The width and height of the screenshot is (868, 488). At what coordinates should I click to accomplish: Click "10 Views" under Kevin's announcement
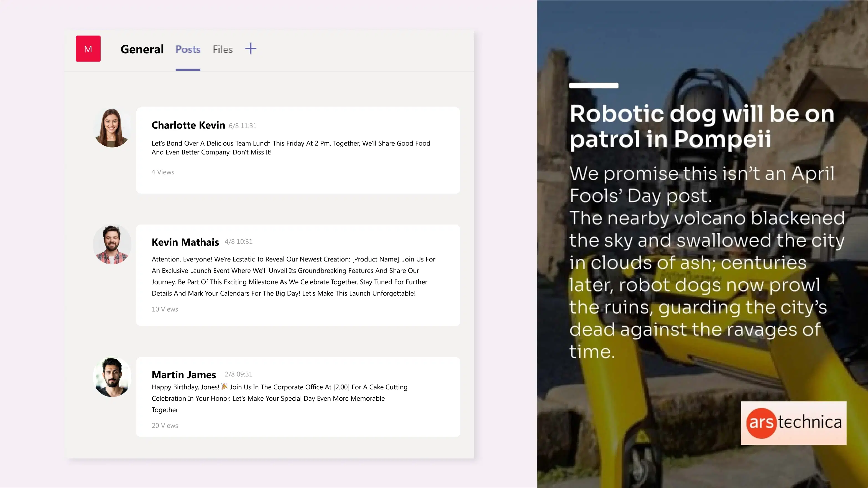coord(164,309)
